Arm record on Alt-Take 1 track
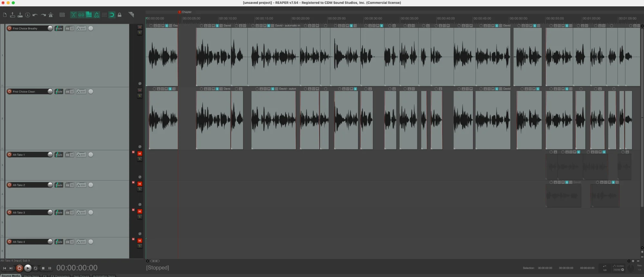The width and height of the screenshot is (644, 277). tap(9, 155)
